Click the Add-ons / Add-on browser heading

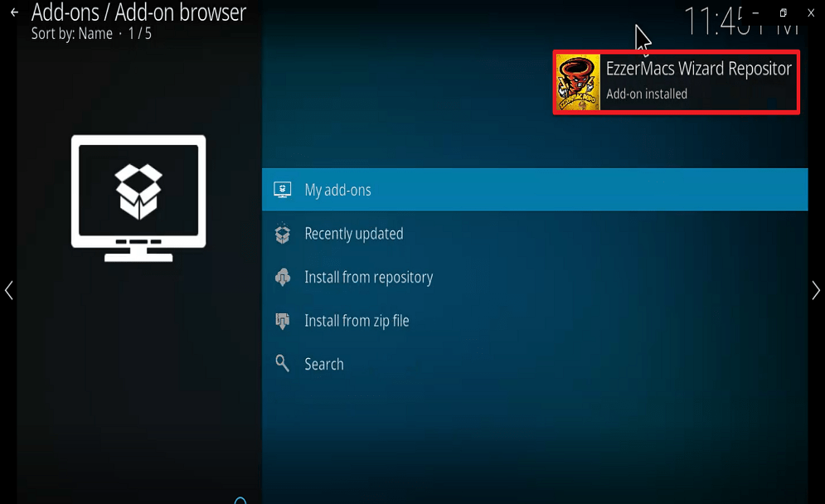pos(138,12)
